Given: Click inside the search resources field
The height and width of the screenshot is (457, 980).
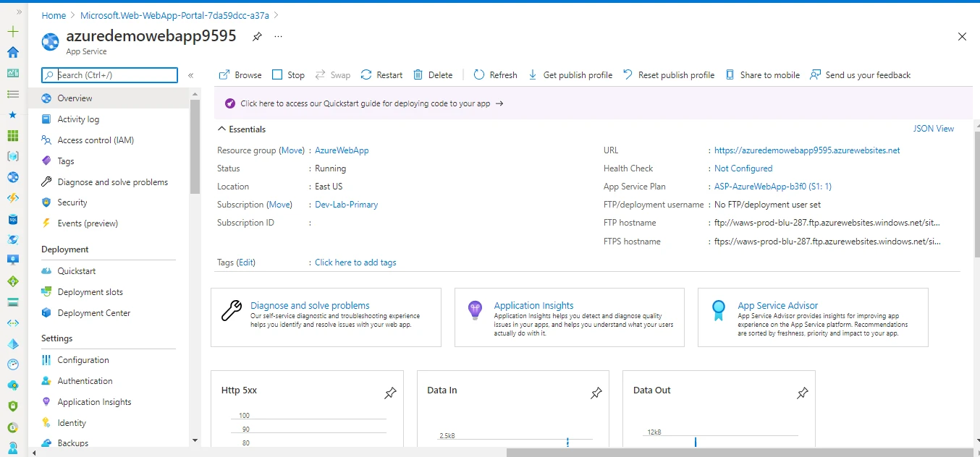Looking at the screenshot, I should pyautogui.click(x=109, y=74).
